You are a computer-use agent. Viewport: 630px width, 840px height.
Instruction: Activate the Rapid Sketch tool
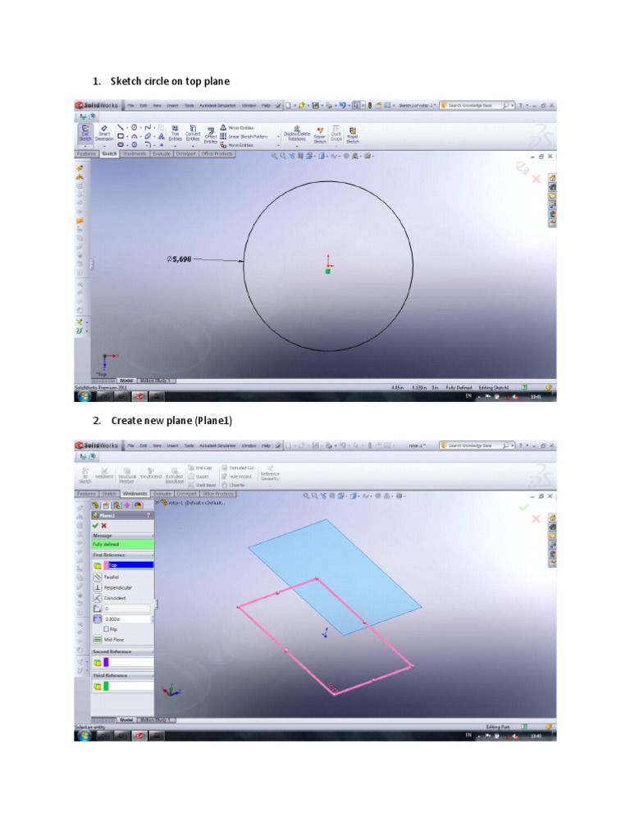point(353,135)
